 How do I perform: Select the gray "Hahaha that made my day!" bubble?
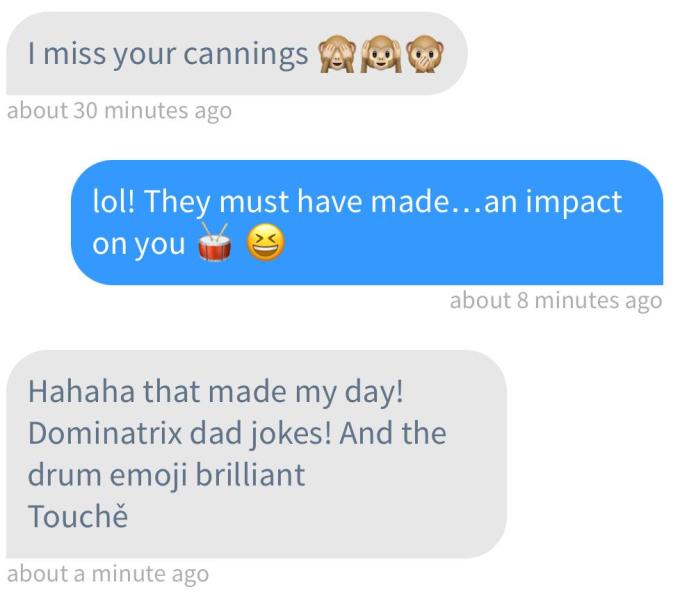click(256, 454)
